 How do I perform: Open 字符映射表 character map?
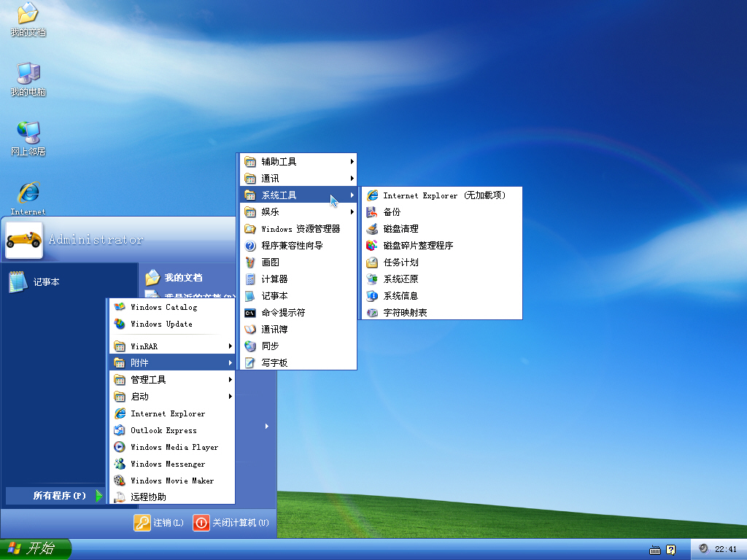coord(442,312)
